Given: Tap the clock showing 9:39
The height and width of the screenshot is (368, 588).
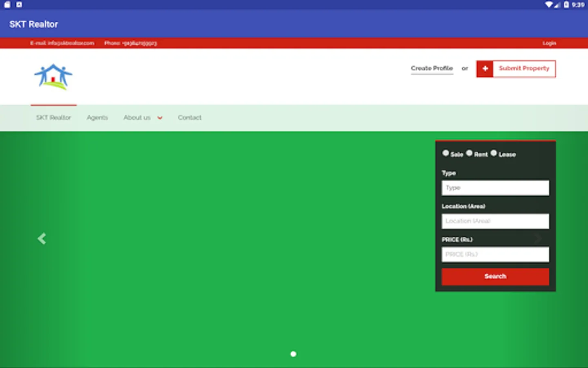Looking at the screenshot, I should [x=578, y=5].
